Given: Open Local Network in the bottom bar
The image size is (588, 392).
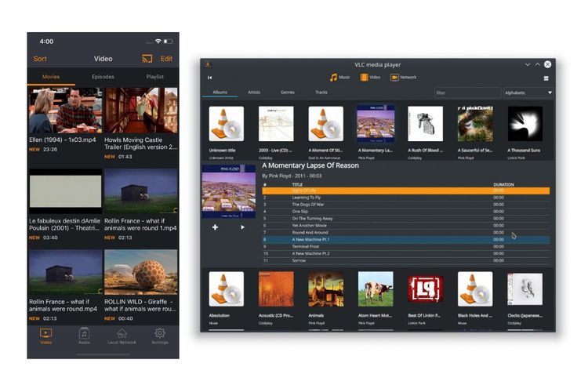Looking at the screenshot, I should pos(122,336).
